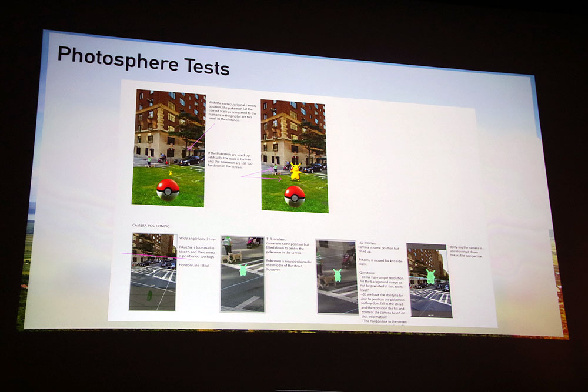588x392 pixels.
Task: Click the "With the correct/original camera position" paragraph
Action: [x=232, y=111]
